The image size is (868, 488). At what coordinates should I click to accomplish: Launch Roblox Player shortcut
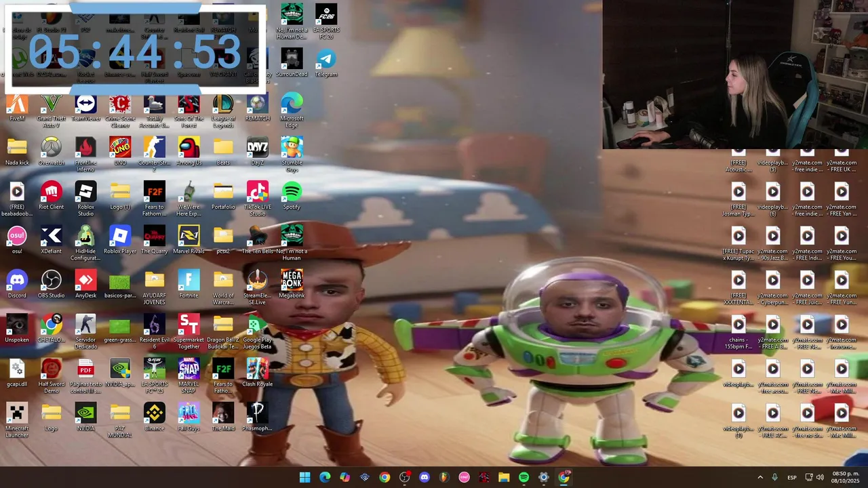pyautogui.click(x=120, y=241)
